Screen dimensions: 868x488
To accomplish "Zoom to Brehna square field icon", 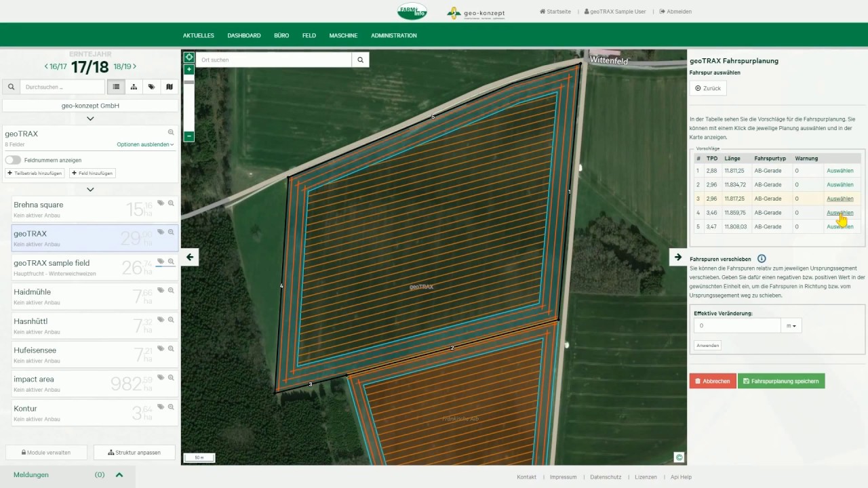I will point(171,203).
